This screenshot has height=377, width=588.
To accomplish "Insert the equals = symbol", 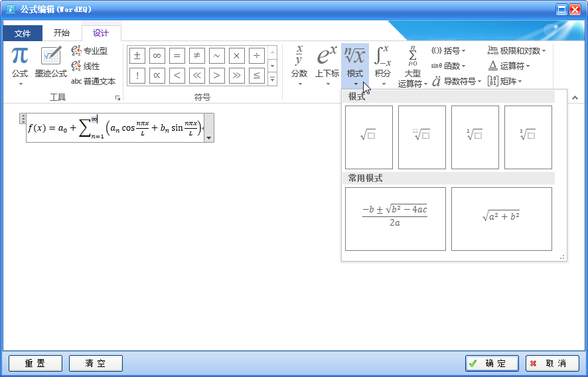I will pos(177,56).
